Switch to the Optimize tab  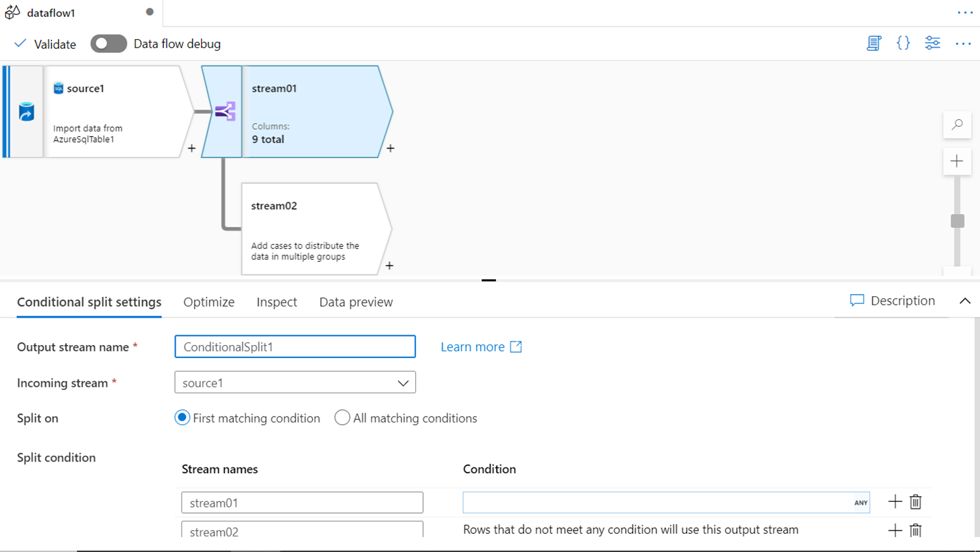pyautogui.click(x=209, y=302)
